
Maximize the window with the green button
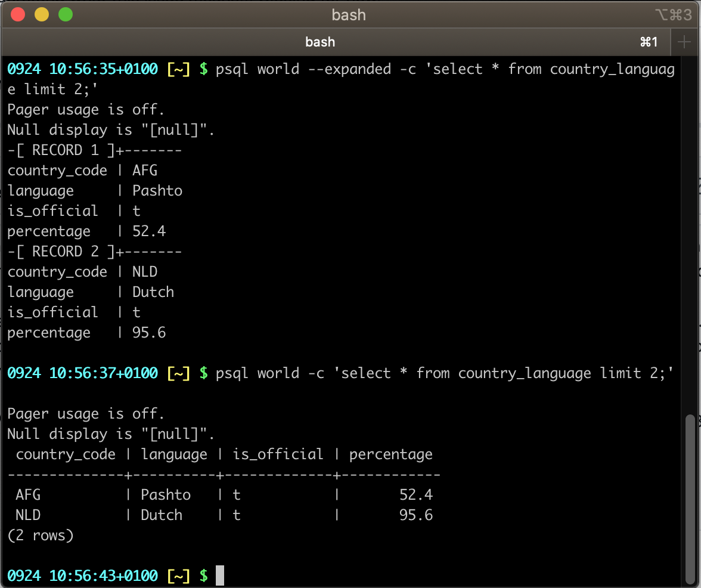tap(66, 14)
